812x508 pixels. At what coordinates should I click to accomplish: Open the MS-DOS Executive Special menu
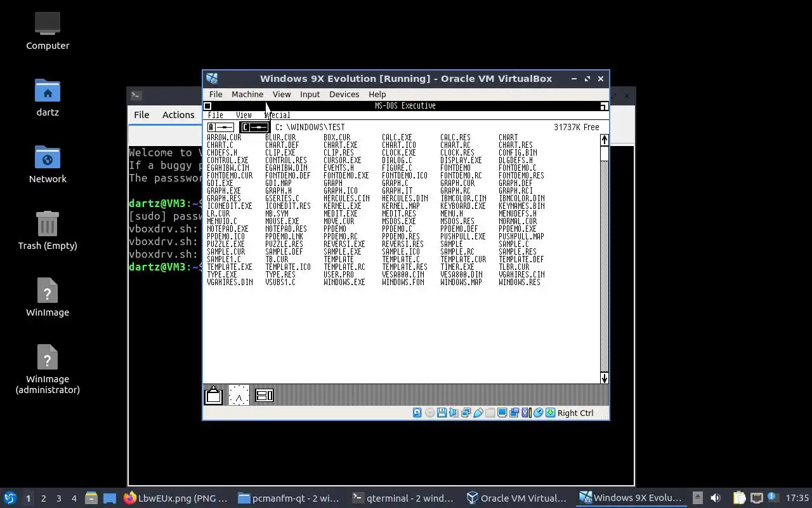pos(277,116)
